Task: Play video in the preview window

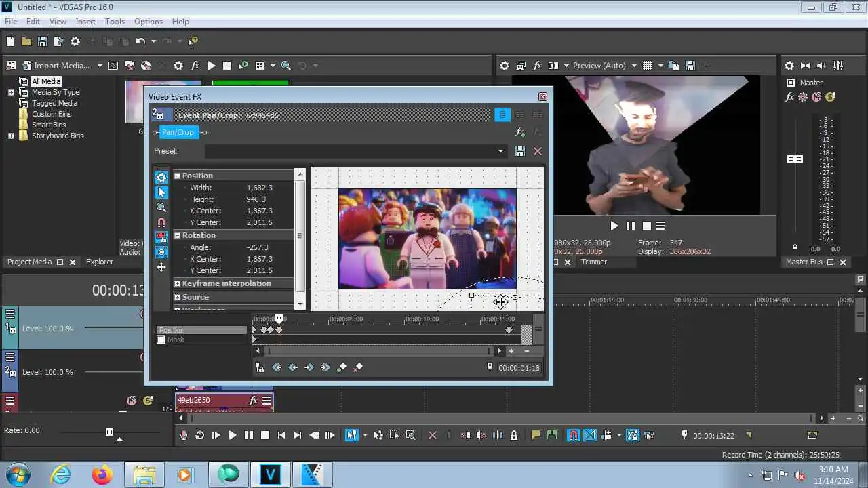Action: (x=614, y=226)
